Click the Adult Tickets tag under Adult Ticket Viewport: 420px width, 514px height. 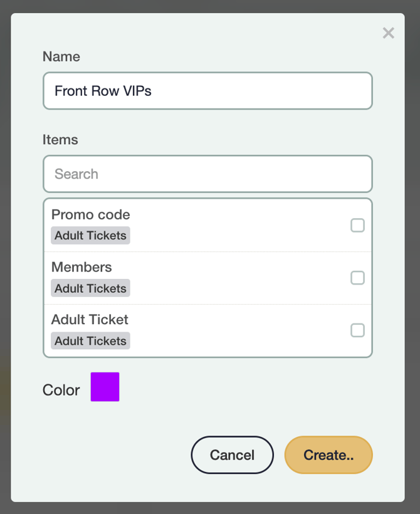coord(90,341)
